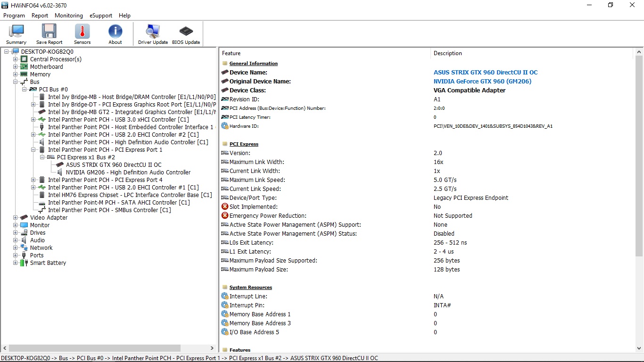Expand the Video Adapter node
644x362 pixels.
(16, 218)
